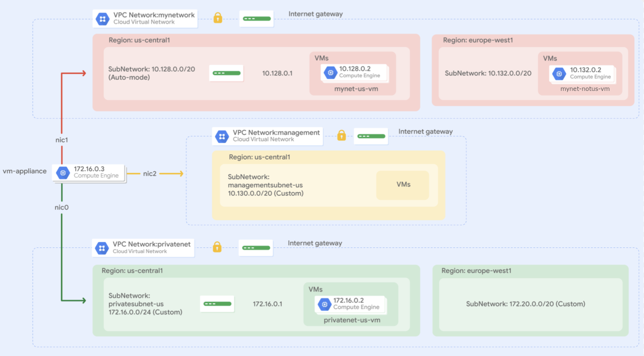Click mynetwork 'Region: us-central1' label

pyautogui.click(x=139, y=40)
